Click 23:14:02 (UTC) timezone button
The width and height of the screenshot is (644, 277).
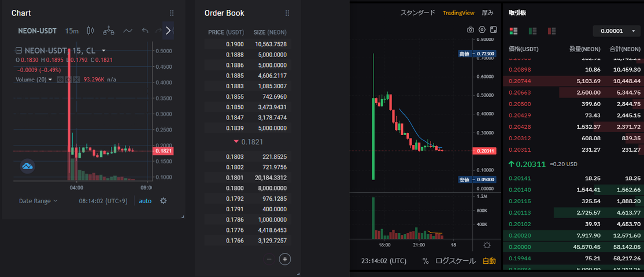[384, 261]
